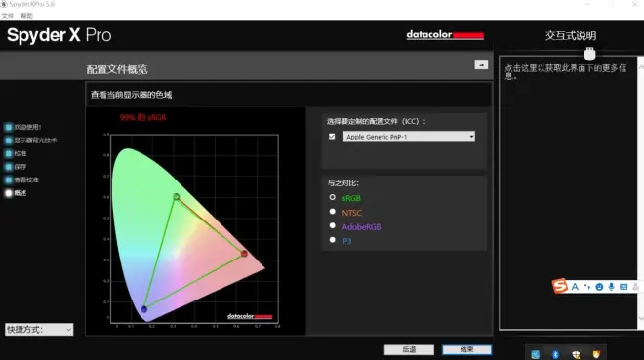Uncheck the ICC profile checkbox
The width and height of the screenshot is (644, 360).
tap(332, 137)
